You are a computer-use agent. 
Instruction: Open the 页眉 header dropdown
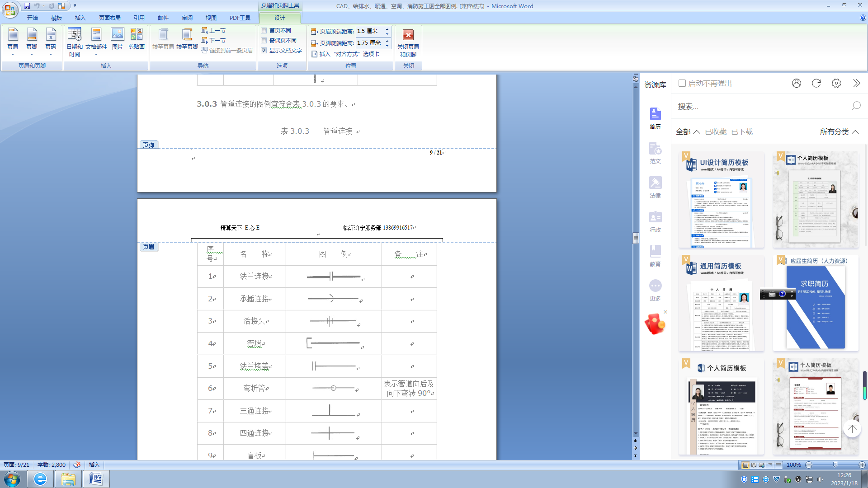coord(13,42)
